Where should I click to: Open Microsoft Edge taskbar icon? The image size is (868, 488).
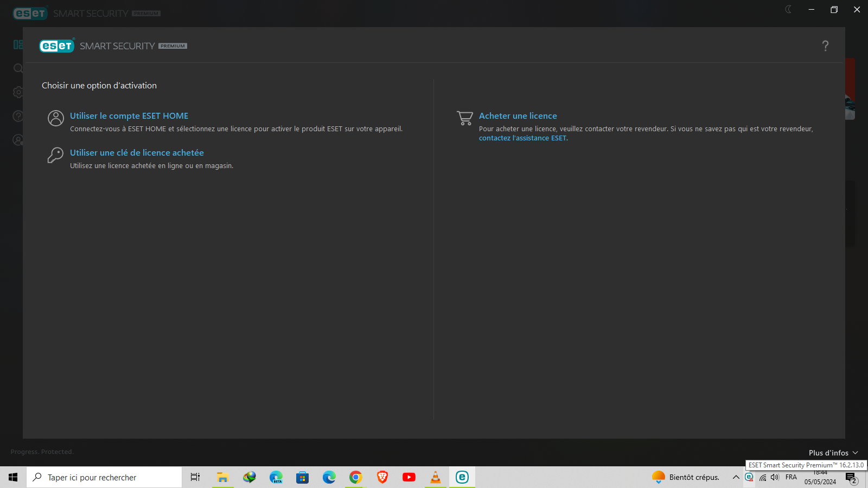tap(329, 477)
